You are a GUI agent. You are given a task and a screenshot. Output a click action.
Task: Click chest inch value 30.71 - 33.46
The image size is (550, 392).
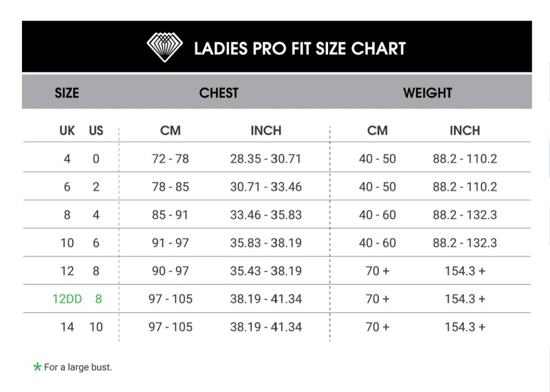click(x=266, y=187)
